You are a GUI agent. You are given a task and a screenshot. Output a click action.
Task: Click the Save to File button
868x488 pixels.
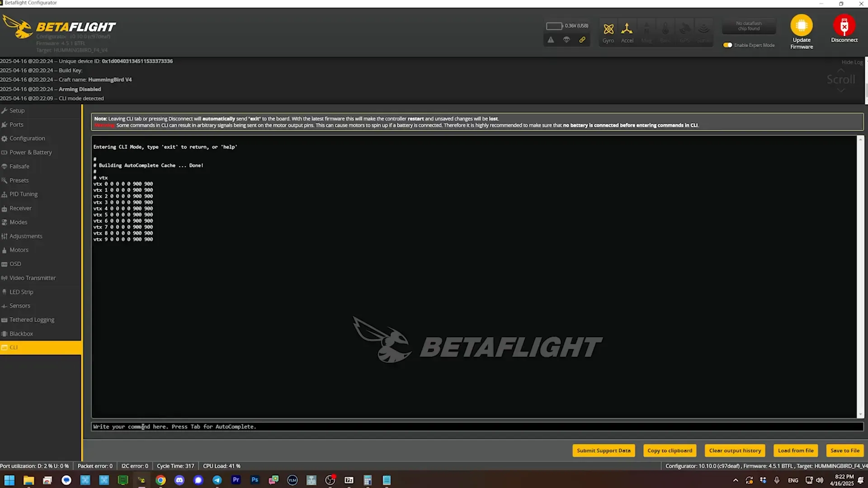[845, 450]
